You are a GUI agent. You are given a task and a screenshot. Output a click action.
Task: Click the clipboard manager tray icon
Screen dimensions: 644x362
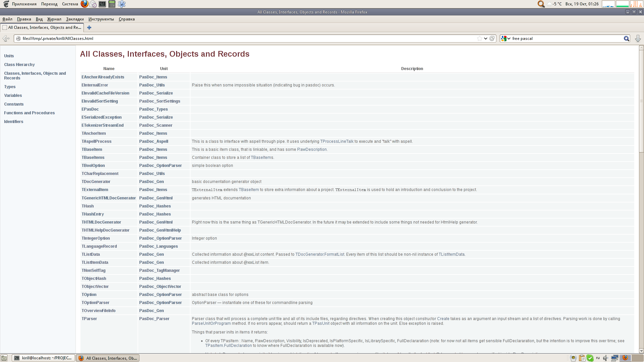(582, 358)
